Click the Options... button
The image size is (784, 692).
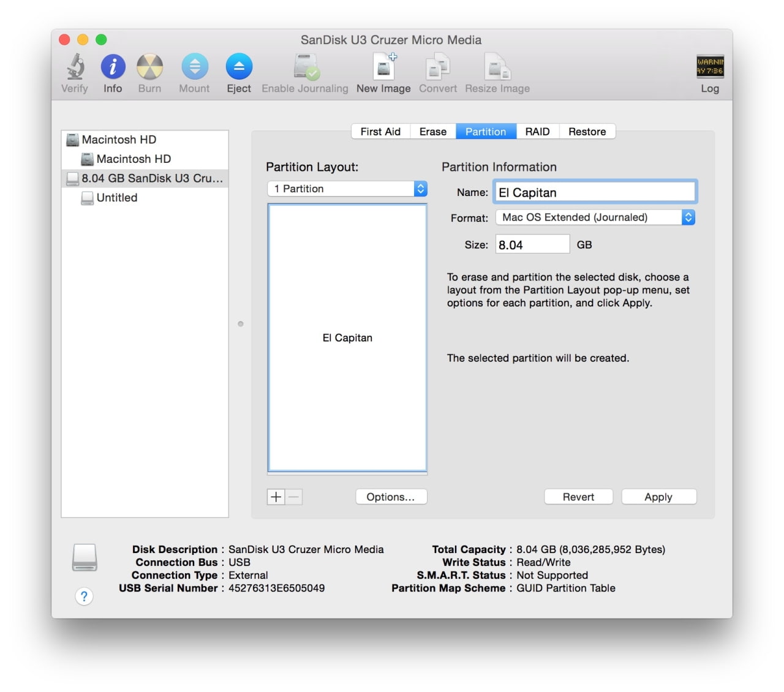391,497
